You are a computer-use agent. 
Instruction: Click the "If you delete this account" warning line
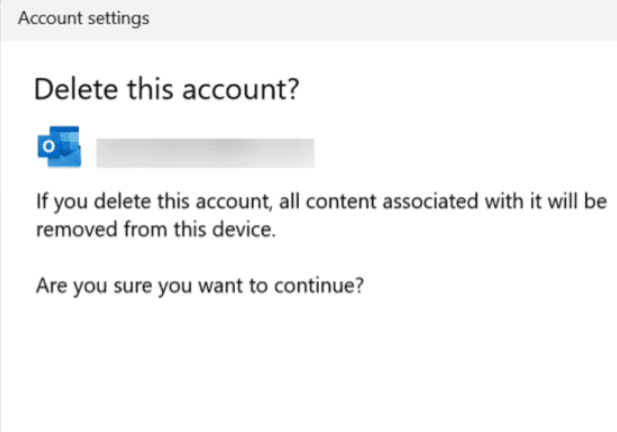321,204
